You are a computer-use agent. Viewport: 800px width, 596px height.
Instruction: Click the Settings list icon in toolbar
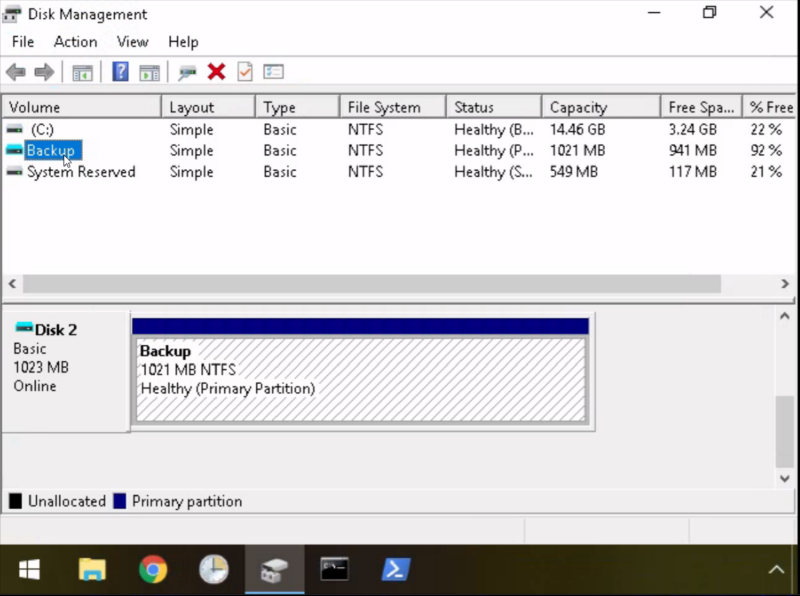(x=274, y=72)
